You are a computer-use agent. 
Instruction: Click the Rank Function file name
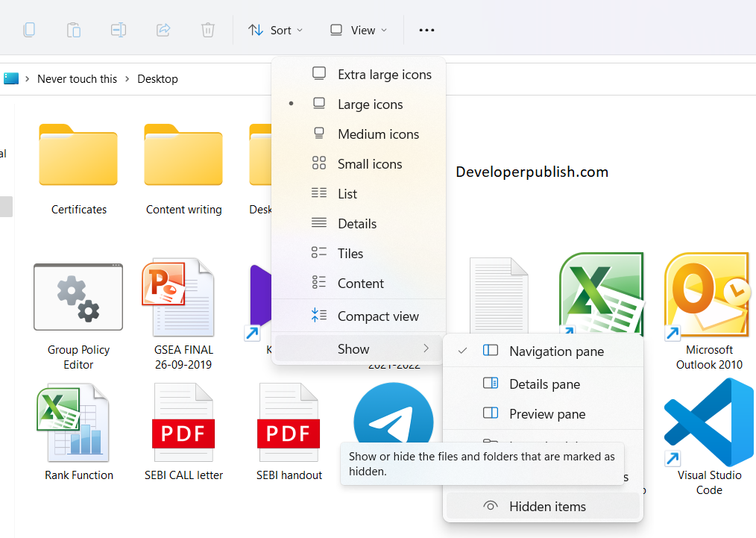(79, 475)
